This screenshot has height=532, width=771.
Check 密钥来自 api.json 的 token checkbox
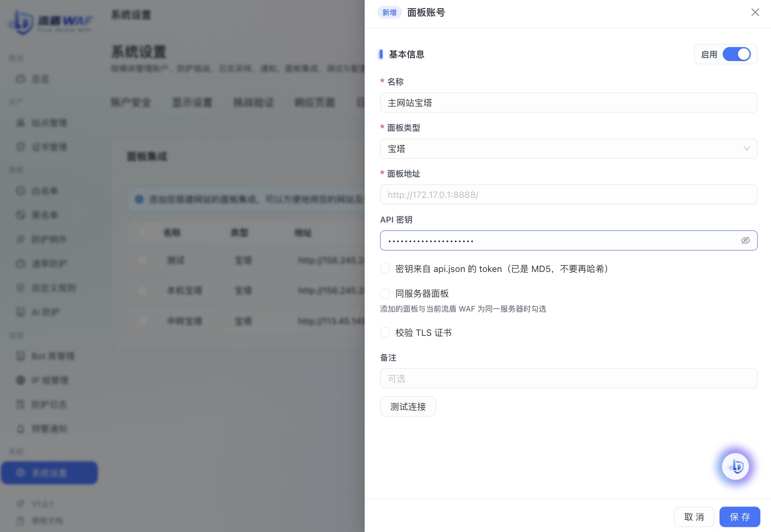[385, 269]
